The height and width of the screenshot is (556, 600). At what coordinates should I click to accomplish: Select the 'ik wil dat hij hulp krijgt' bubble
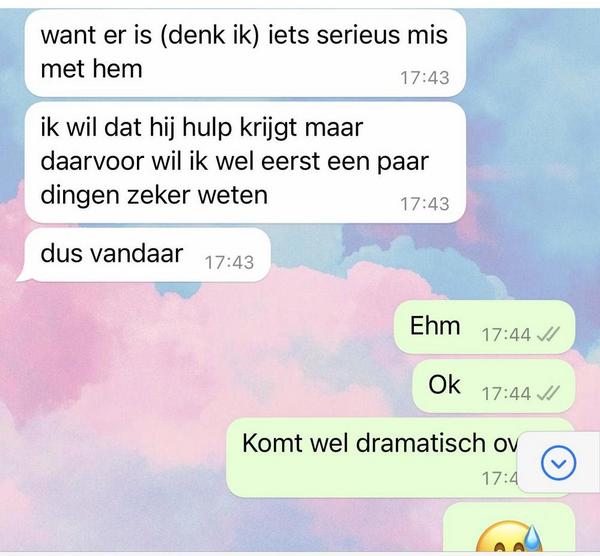245,162
